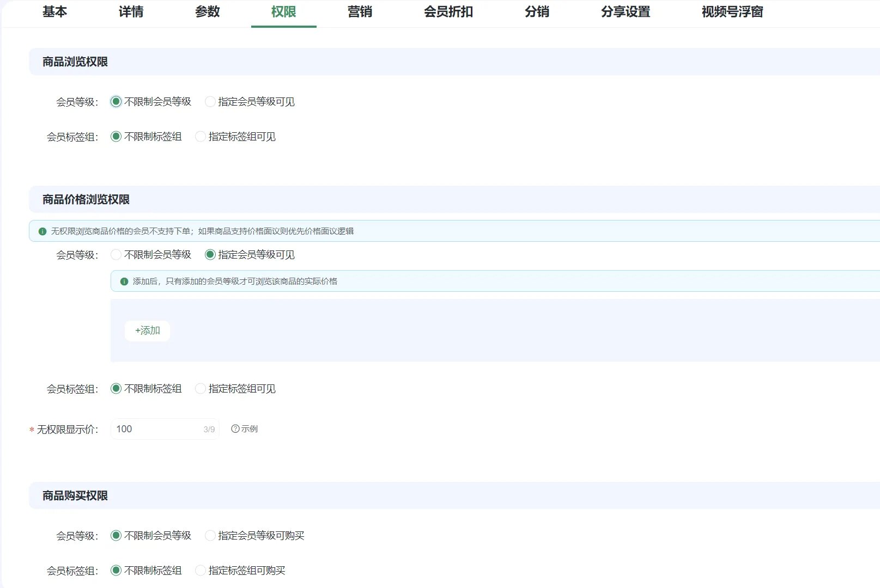This screenshot has width=880, height=588.
Task: Go to 分享设置 tab
Action: pos(625,12)
